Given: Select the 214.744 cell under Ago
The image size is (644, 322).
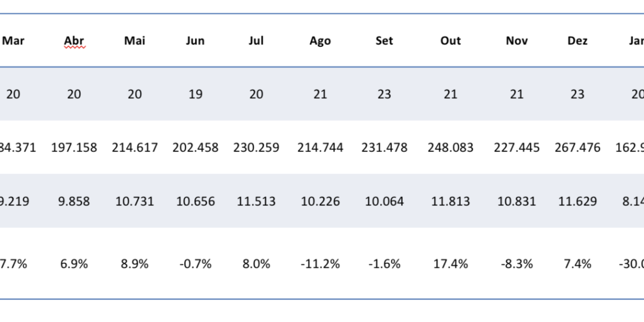Looking at the screenshot, I should point(320,147).
